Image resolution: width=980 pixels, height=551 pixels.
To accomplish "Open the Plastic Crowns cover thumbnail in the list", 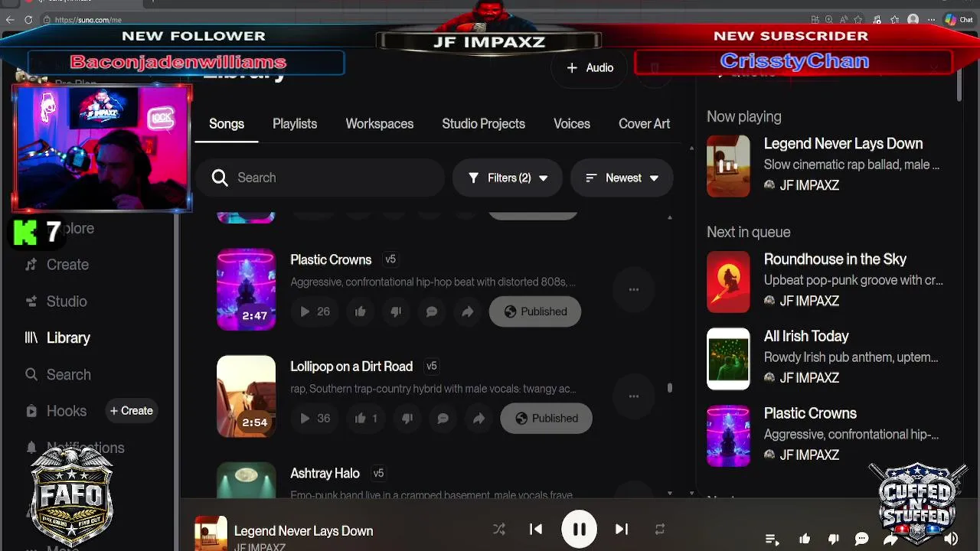I will click(x=246, y=289).
